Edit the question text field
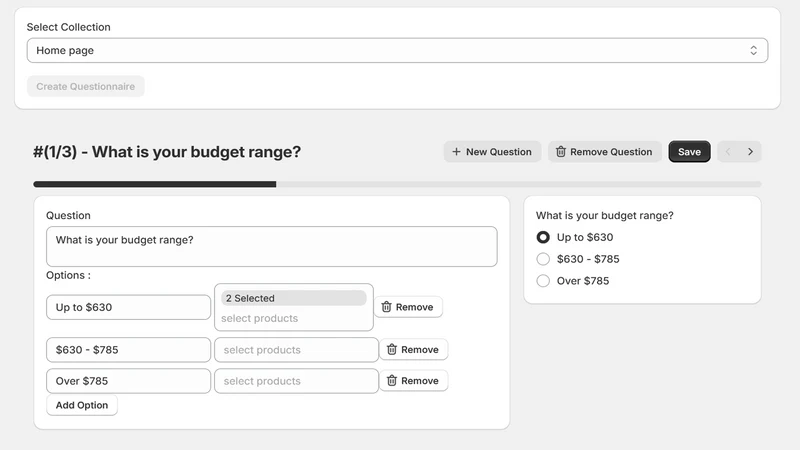800x450 pixels. point(271,246)
